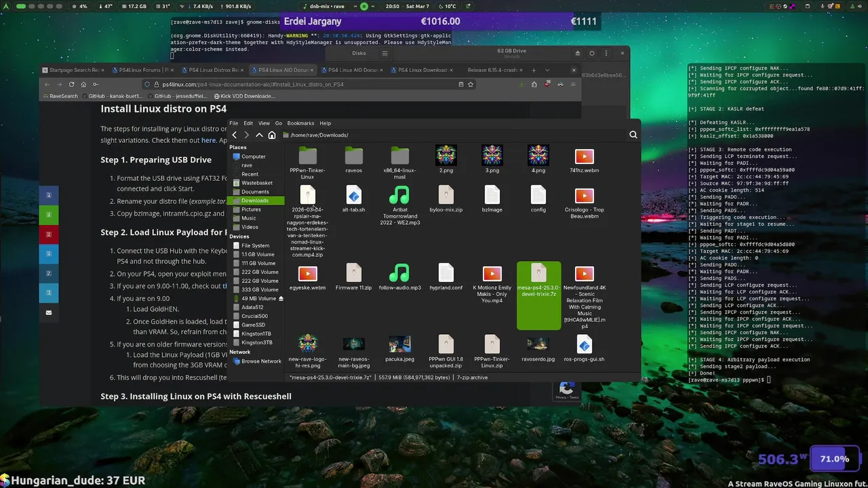The image size is (868, 488).
Task: Open Browse Network in sidebar
Action: [x=261, y=361]
